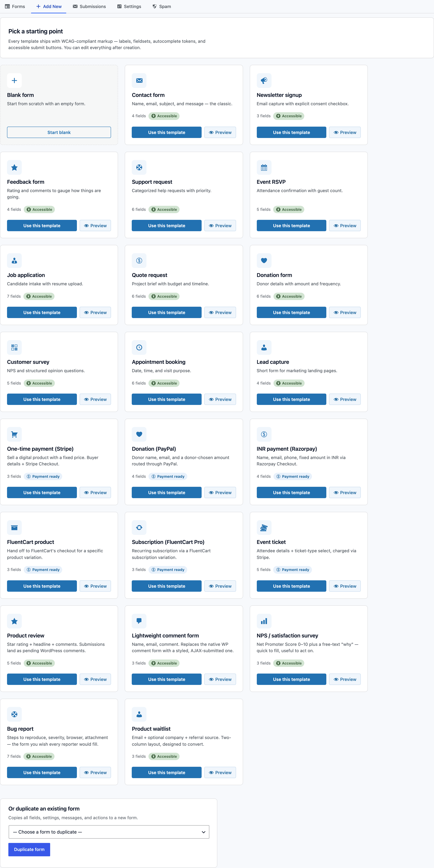Click the dollar icon on INR payment (Razorpay)
434x868 pixels.
pos(264,434)
